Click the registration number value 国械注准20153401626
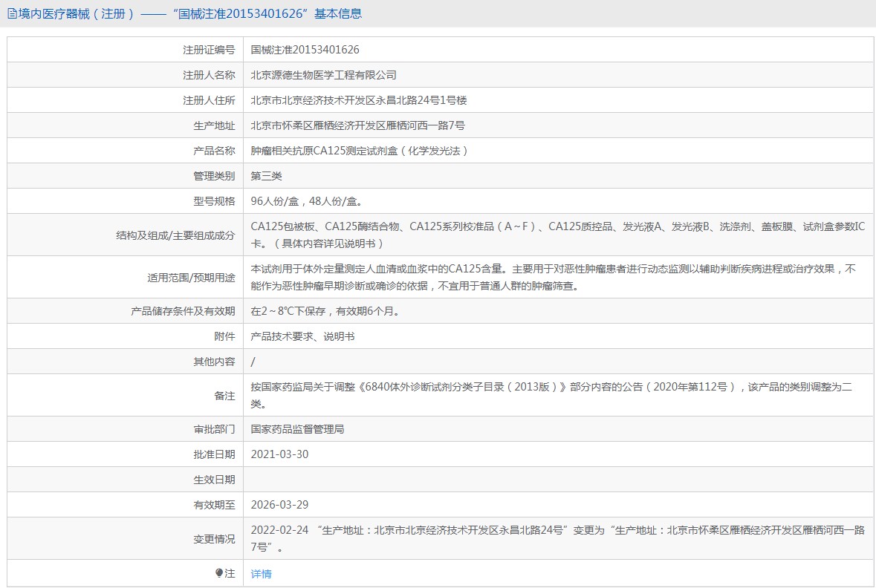 click(305, 50)
